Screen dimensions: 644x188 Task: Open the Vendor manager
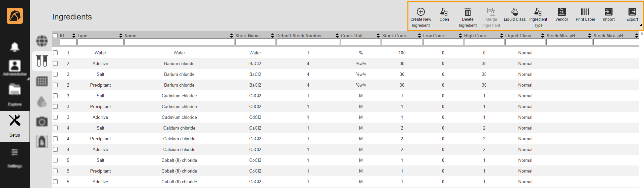(561, 12)
